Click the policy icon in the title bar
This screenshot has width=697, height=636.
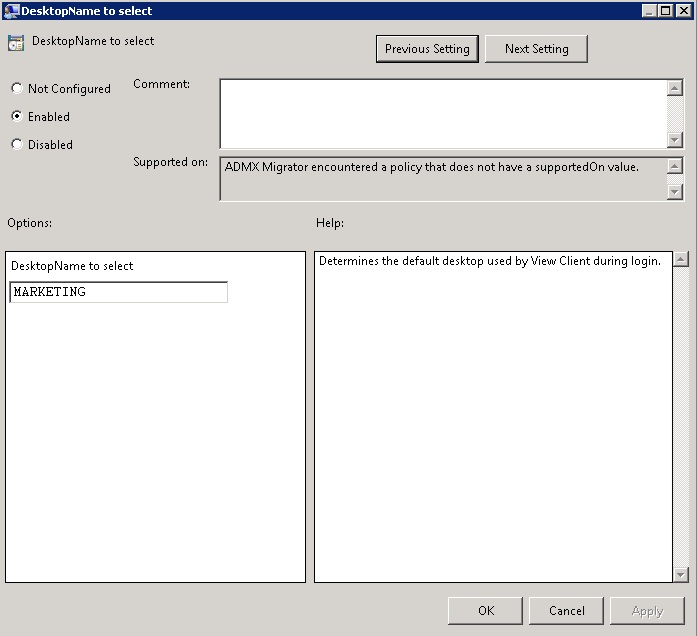coord(11,11)
